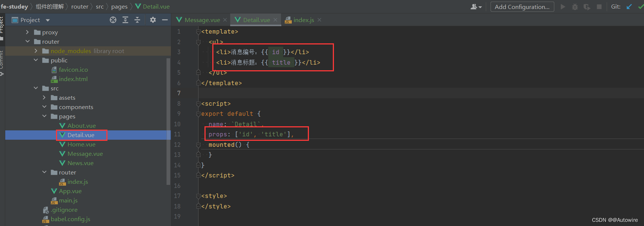Select .gitignore in project tree
This screenshot has height=226, width=644.
click(x=64, y=210)
